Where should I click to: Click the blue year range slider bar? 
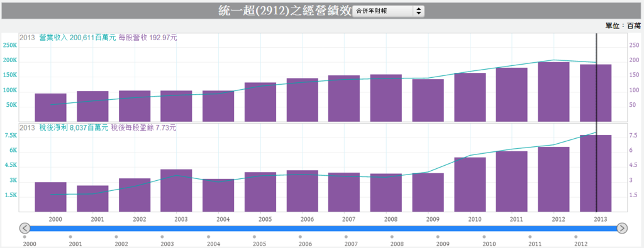[x=324, y=228]
